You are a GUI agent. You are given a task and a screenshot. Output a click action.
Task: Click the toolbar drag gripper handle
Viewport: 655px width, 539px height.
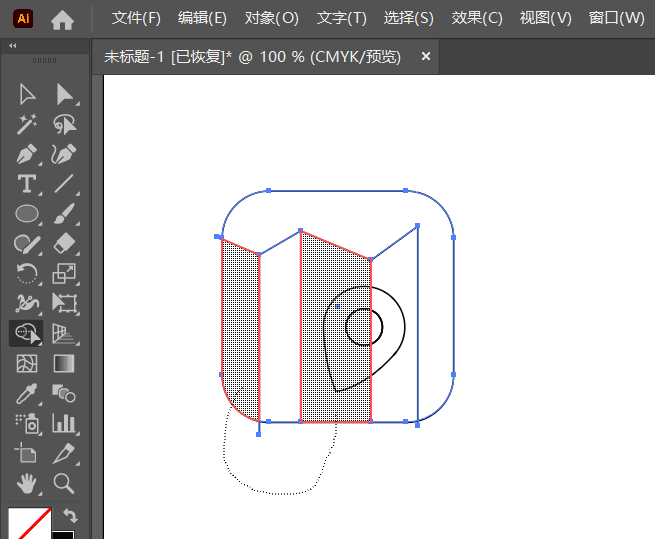(44, 60)
